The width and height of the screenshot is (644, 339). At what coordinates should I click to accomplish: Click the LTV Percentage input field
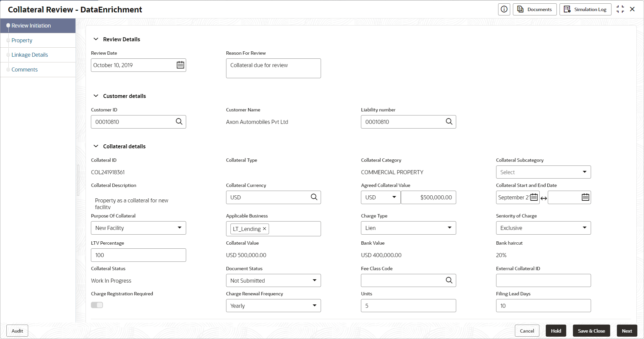(138, 255)
